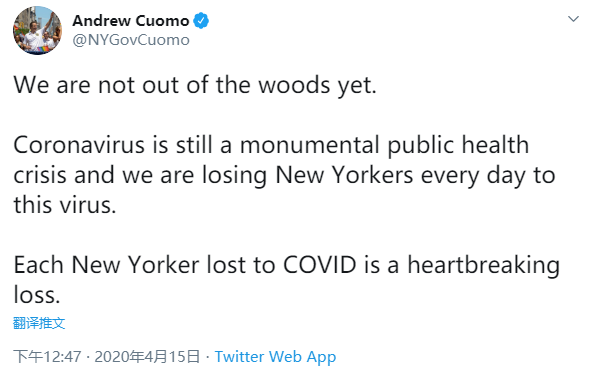
Task: Click the phrase "Each New Yorker"
Action: [106, 265]
